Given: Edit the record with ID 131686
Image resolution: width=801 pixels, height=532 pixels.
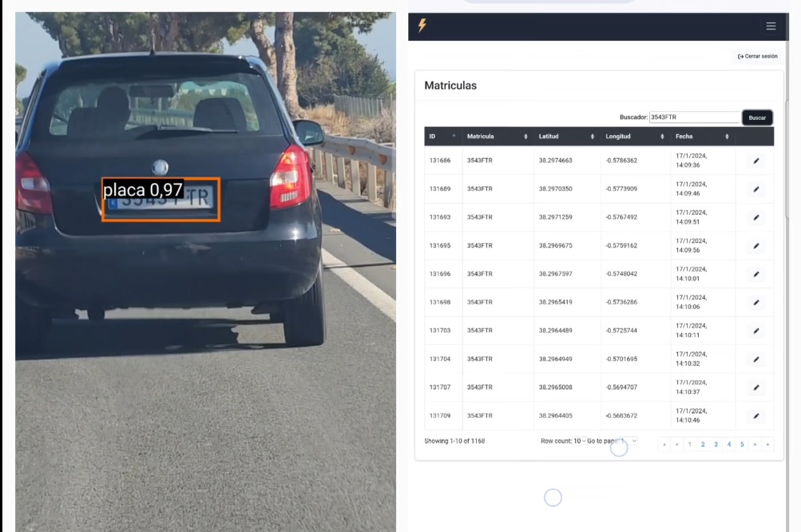Looking at the screenshot, I should click(756, 161).
